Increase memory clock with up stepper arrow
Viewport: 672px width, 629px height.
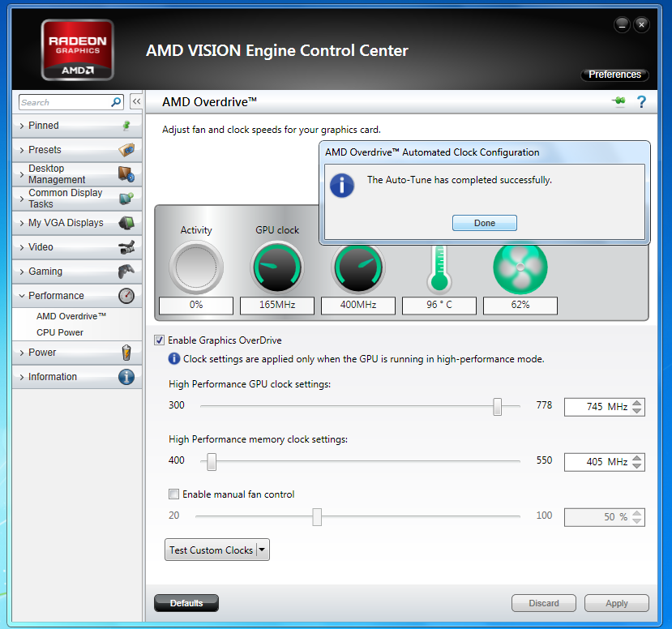(x=637, y=458)
